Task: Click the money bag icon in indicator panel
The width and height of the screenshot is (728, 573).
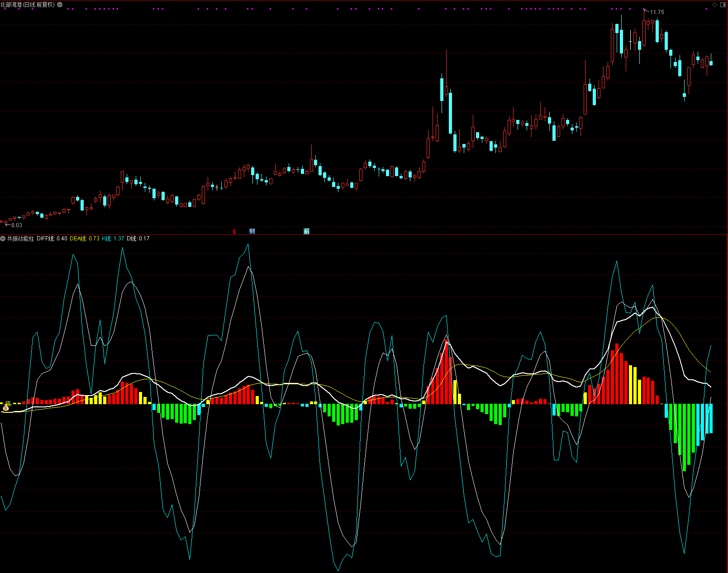Action: click(6, 408)
